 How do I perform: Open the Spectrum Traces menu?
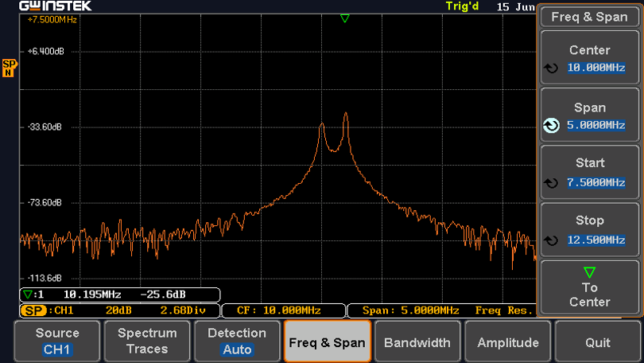[x=147, y=342]
